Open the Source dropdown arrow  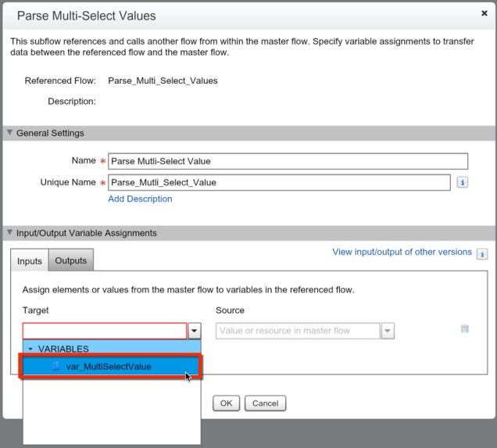pyautogui.click(x=388, y=332)
